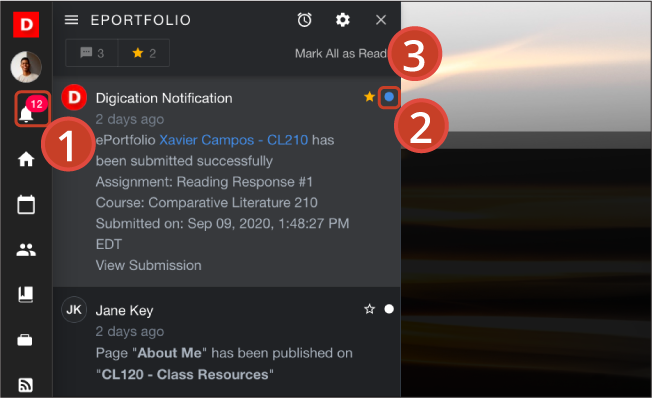Open notification settings gear
This screenshot has width=652, height=398.
pos(343,20)
